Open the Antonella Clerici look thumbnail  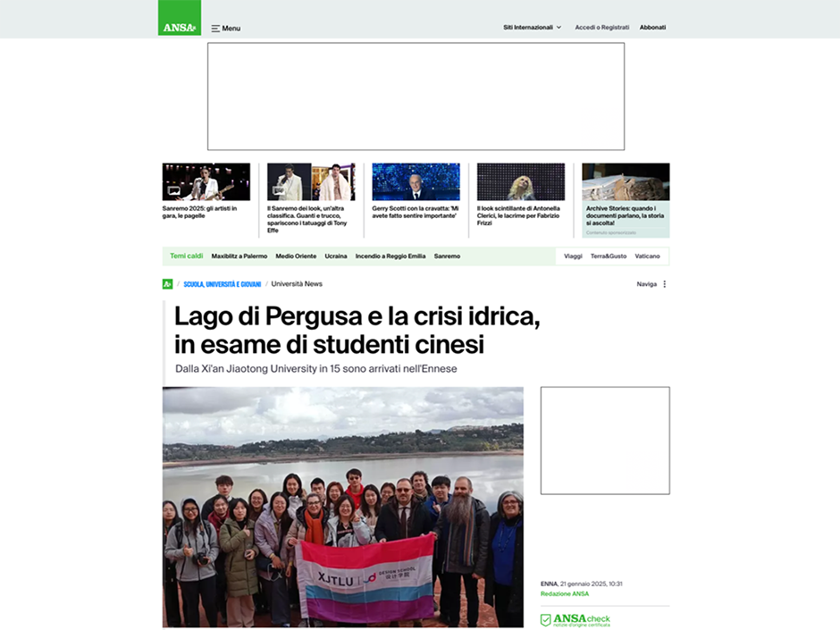[521, 181]
